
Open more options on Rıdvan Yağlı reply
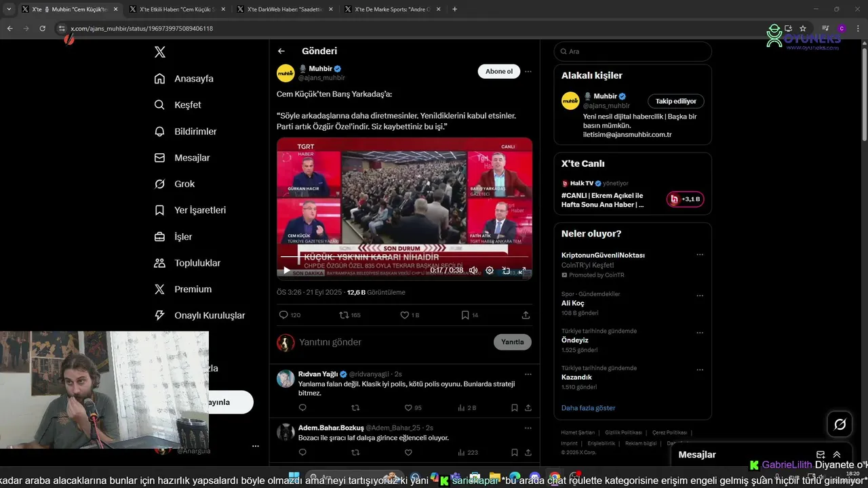pyautogui.click(x=528, y=374)
